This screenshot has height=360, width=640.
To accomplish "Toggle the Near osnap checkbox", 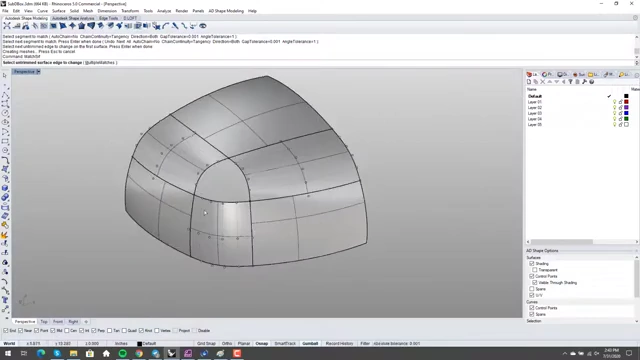I will click(20, 331).
